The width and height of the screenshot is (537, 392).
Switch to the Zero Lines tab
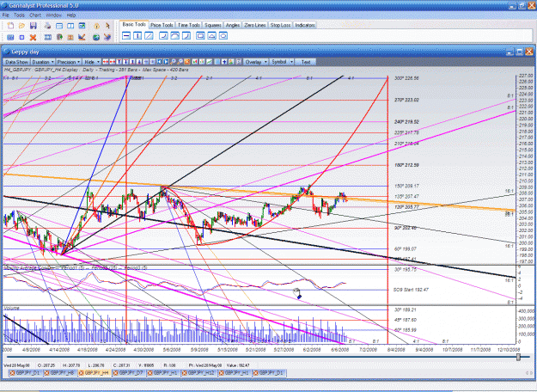tap(255, 25)
